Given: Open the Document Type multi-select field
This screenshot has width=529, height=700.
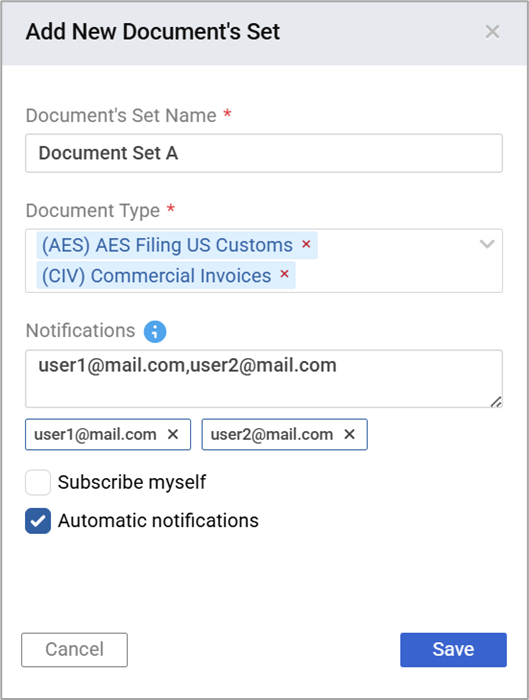Looking at the screenshot, I should click(264, 261).
